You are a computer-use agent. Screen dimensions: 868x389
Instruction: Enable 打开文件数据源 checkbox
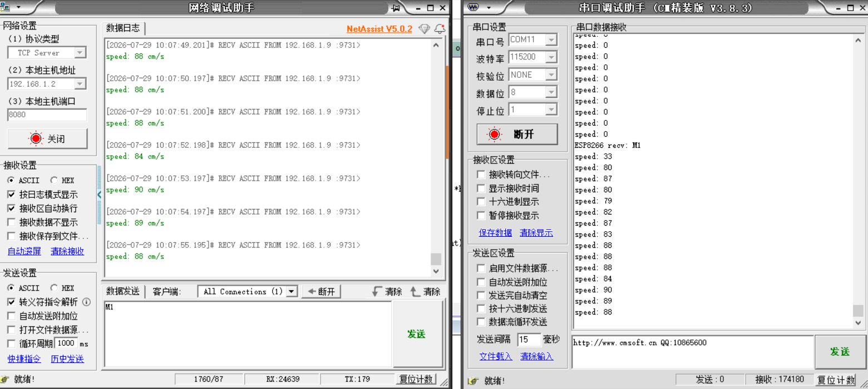[x=11, y=330]
